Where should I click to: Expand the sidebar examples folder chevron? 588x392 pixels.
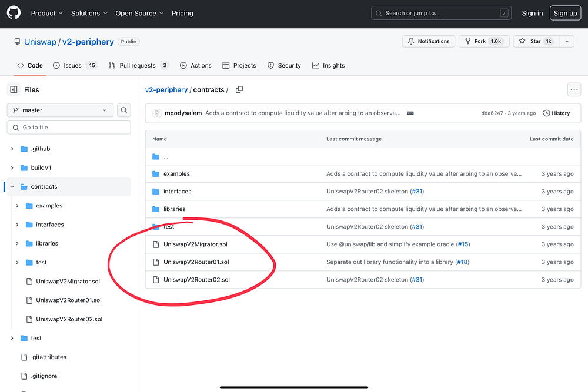click(x=17, y=206)
